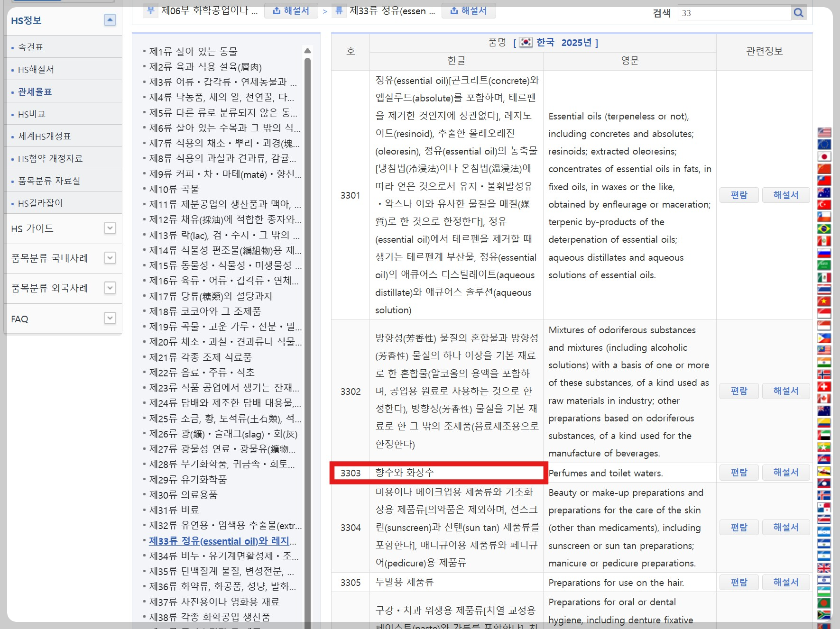Expand the 품목분류 국내사례 section

pos(110,258)
